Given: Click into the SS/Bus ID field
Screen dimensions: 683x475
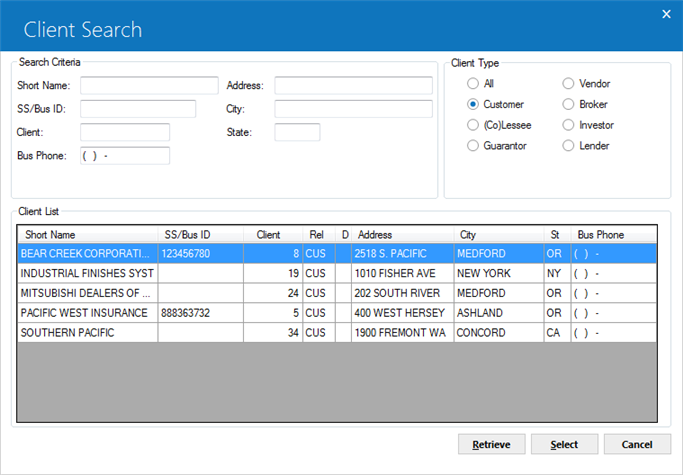Looking at the screenshot, I should point(138,109).
